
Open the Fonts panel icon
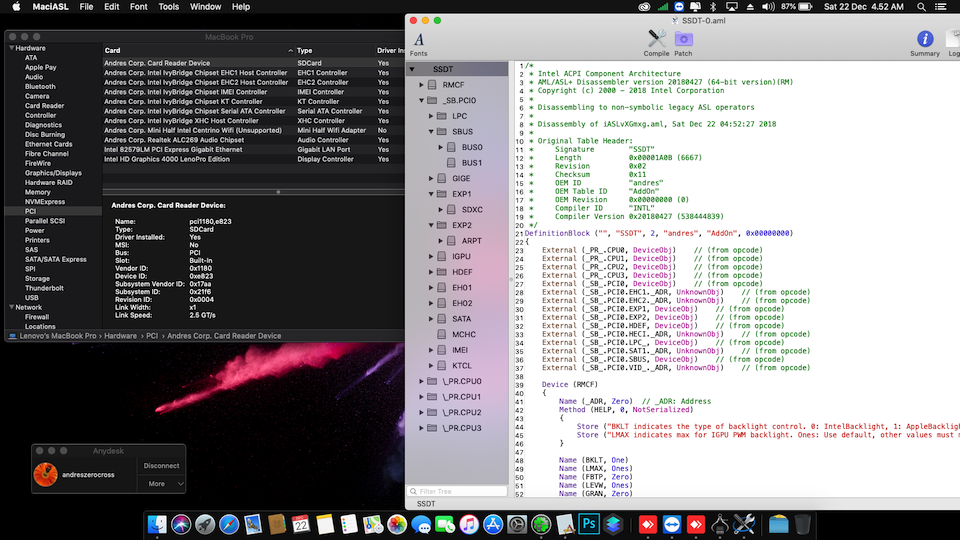click(x=419, y=40)
